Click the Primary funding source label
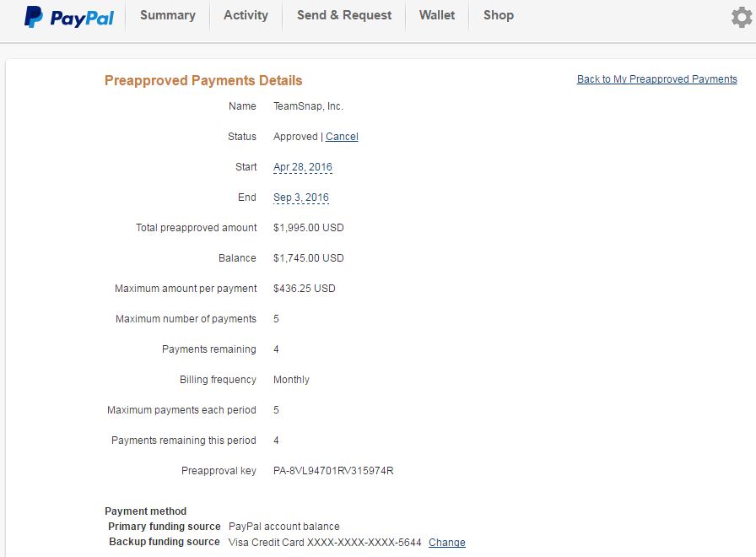 point(165,527)
